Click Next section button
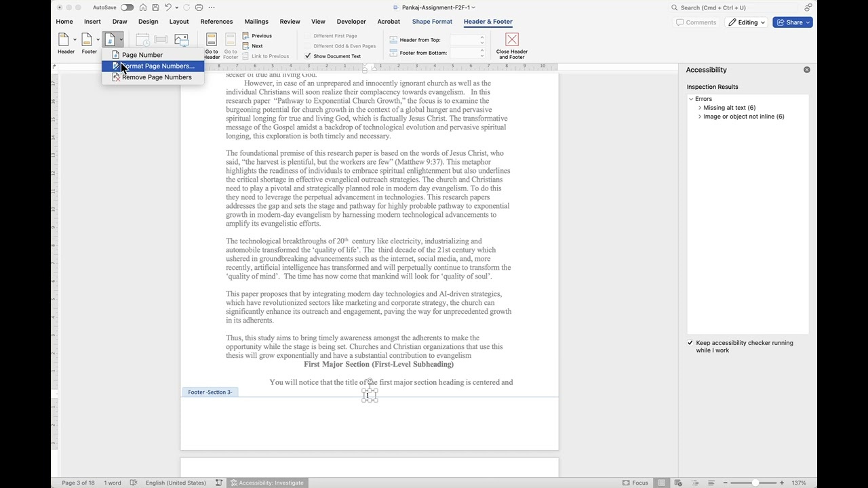 [x=252, y=46]
